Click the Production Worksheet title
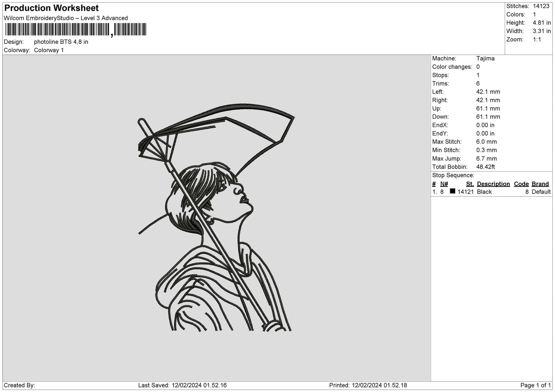Viewport: 555px width, 392px height. coord(51,8)
